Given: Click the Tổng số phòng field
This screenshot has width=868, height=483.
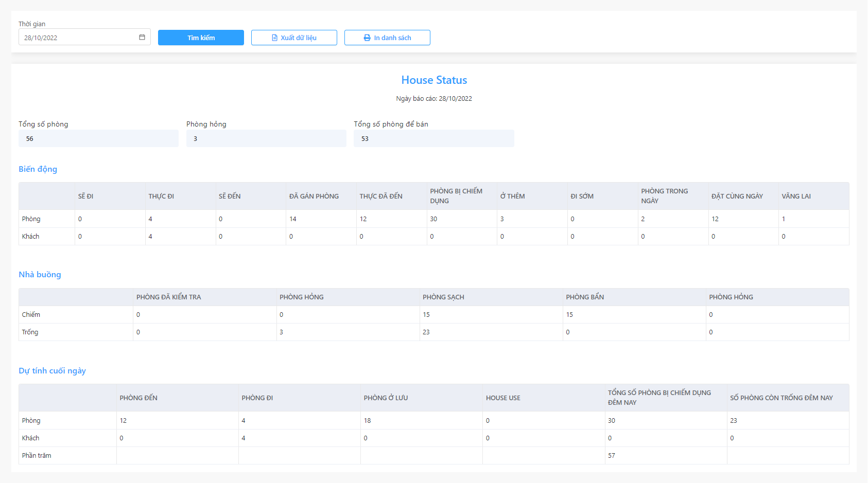Looking at the screenshot, I should click(98, 138).
